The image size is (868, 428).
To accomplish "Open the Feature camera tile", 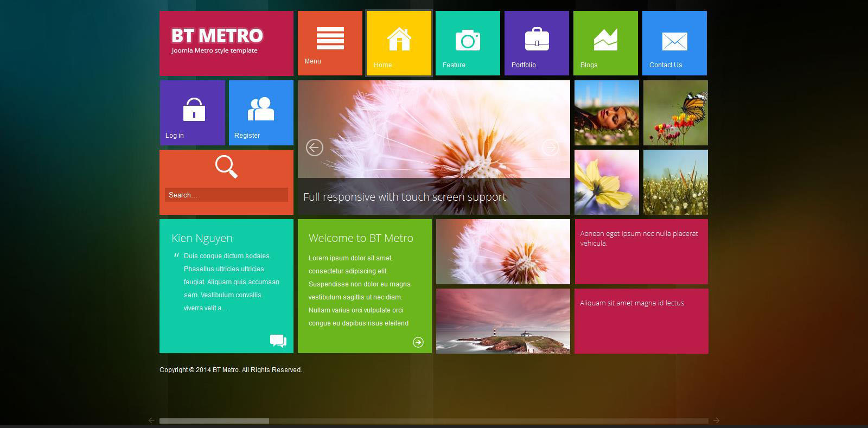I will tap(468, 43).
